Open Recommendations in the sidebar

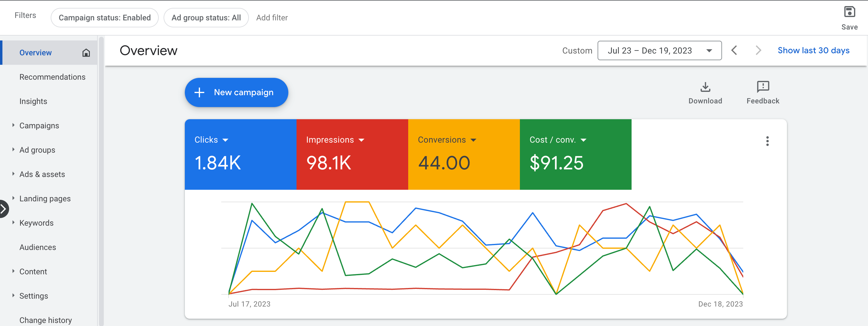point(52,77)
